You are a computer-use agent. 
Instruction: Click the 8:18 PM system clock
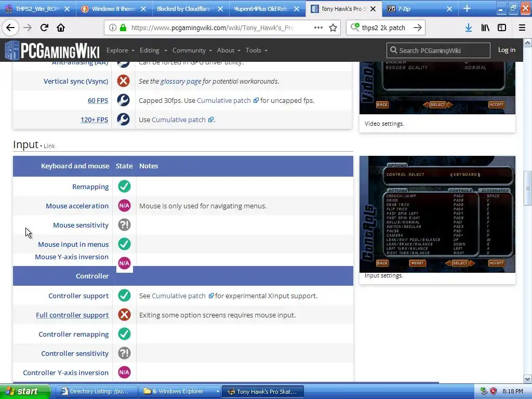pos(512,391)
